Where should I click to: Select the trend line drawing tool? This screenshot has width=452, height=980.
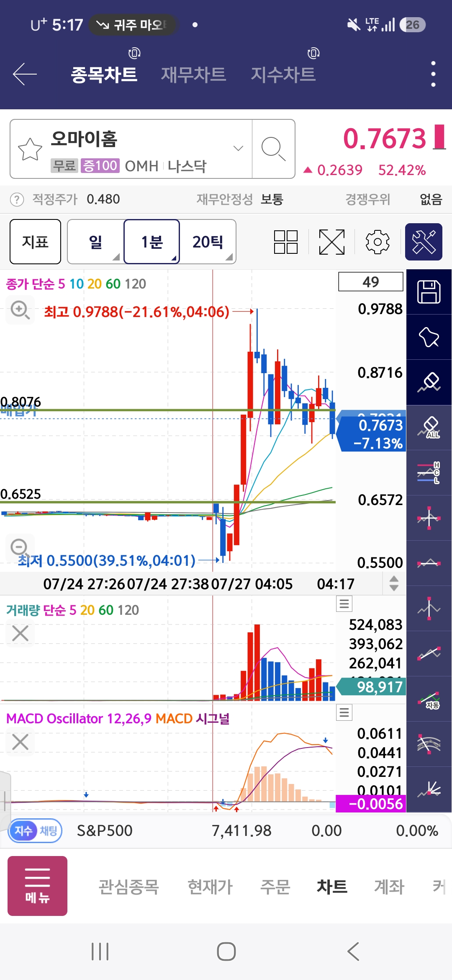429,654
